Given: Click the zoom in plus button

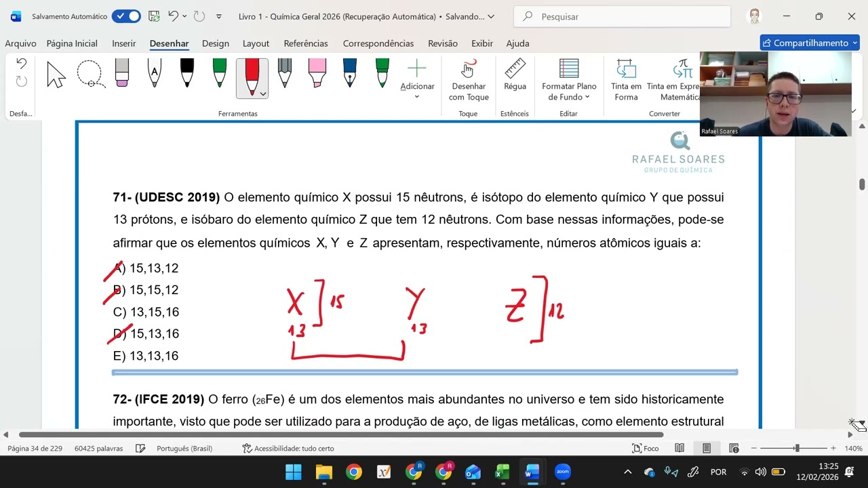Looking at the screenshot, I should pos(833,449).
